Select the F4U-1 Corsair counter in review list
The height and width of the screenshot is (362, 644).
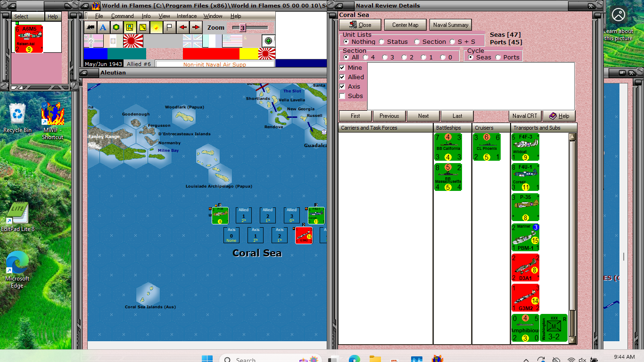click(x=525, y=177)
